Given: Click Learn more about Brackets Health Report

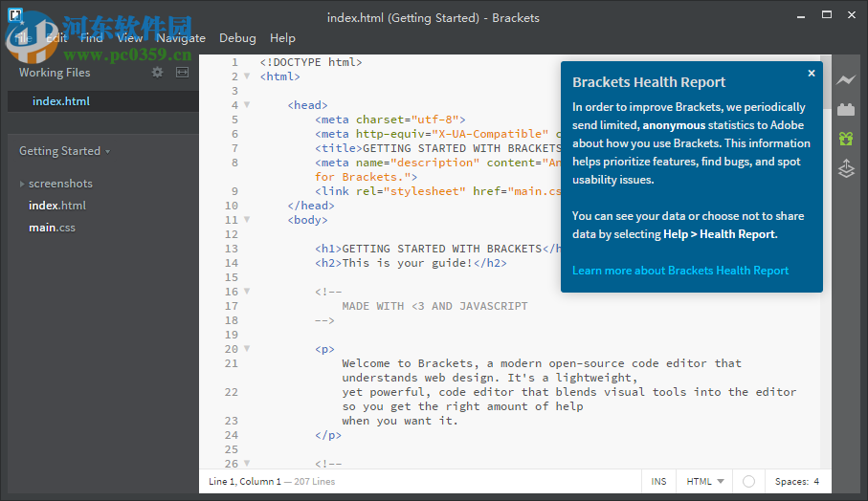Looking at the screenshot, I should tap(680, 271).
